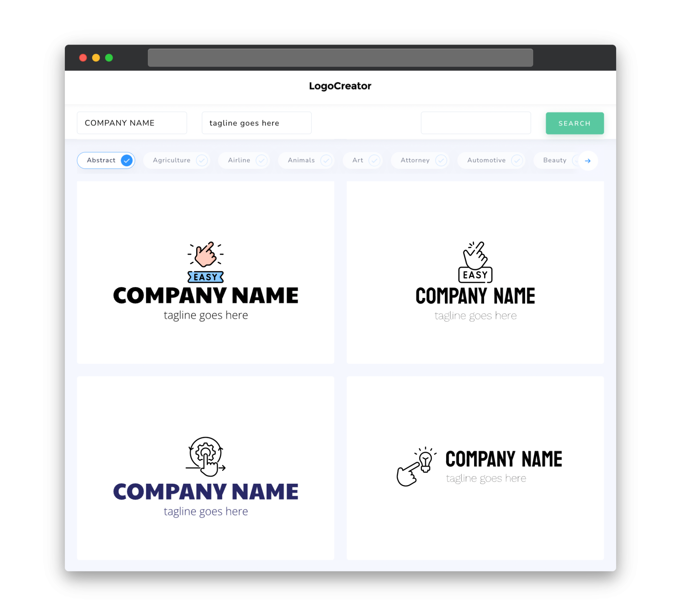The width and height of the screenshot is (681, 616).
Task: Click the COMPANY NAME input field
Action: (132, 123)
